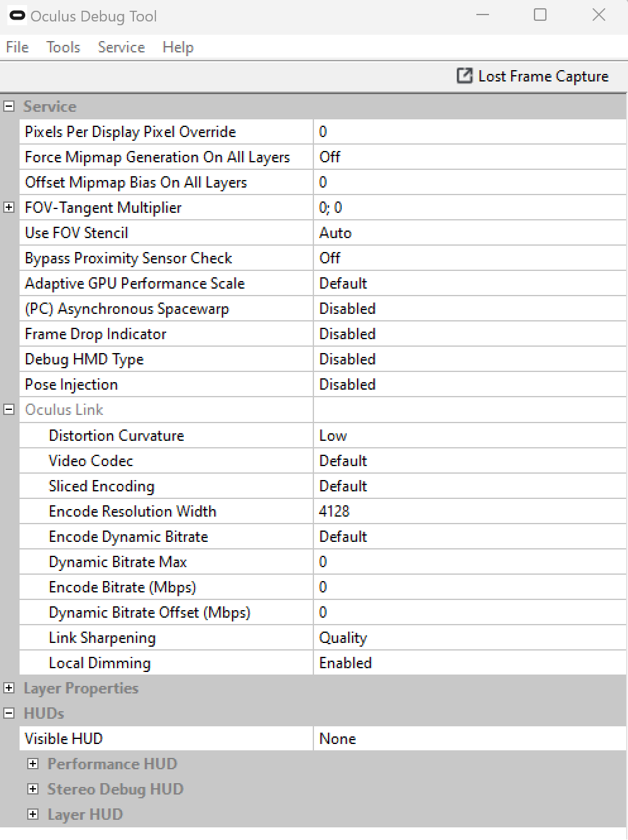Change the Distortion Curvature Low value
Viewport: 628px width, 840px height.
tap(469, 435)
